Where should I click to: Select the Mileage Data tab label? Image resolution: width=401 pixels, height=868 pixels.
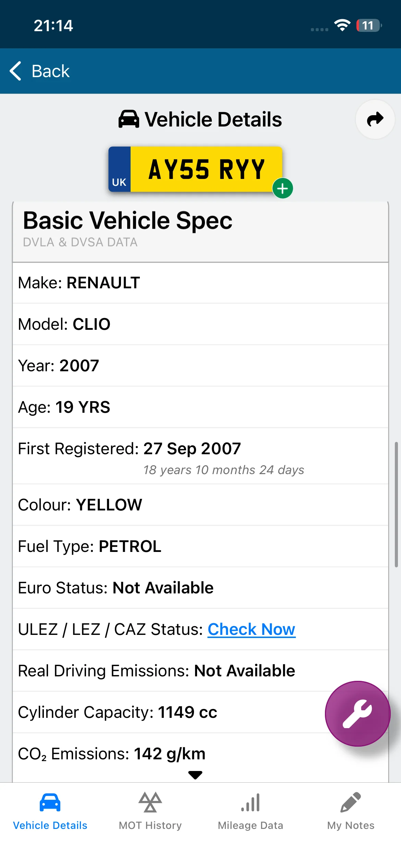[x=251, y=825]
